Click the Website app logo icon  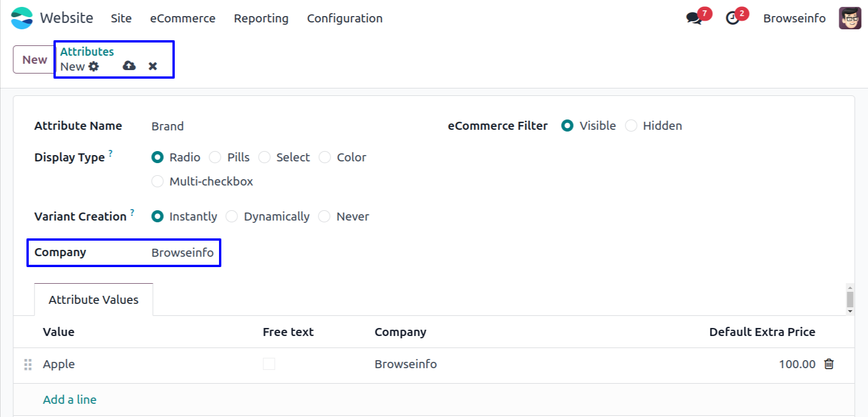pos(22,18)
